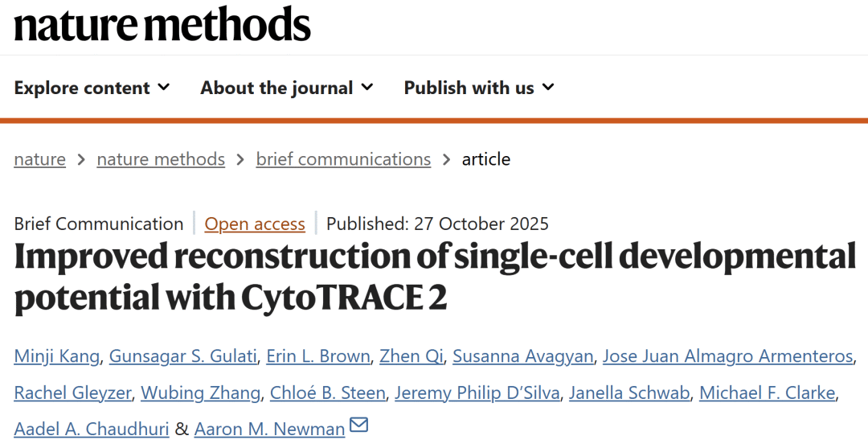Image resolution: width=868 pixels, height=448 pixels.
Task: Open the About the journal dropdown
Action: 286,88
